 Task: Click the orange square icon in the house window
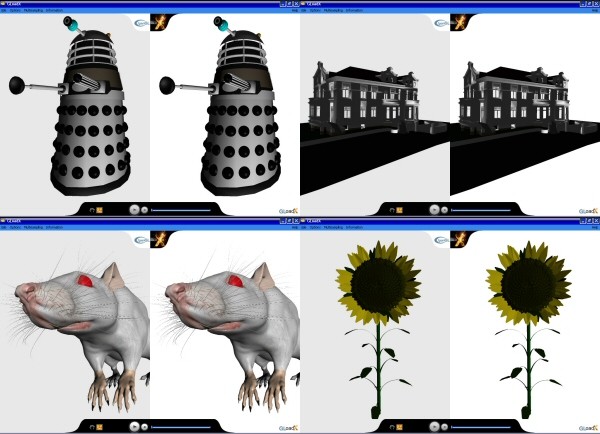(400, 210)
